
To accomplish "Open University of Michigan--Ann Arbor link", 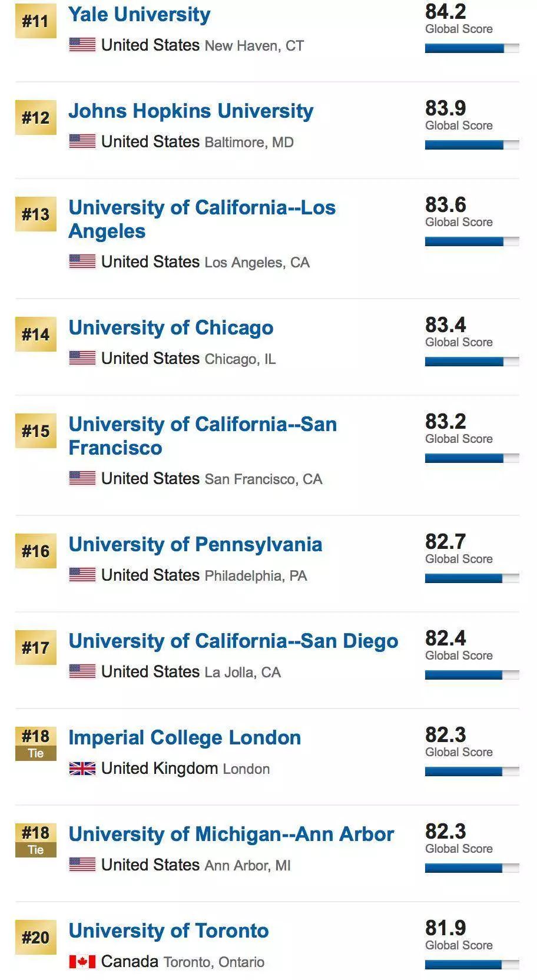I will pos(231,835).
